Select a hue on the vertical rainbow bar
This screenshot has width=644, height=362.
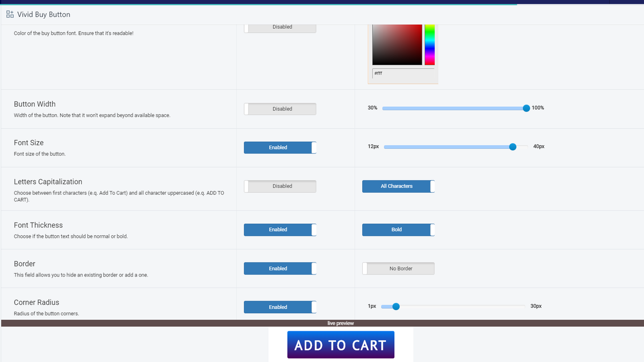[x=429, y=44]
